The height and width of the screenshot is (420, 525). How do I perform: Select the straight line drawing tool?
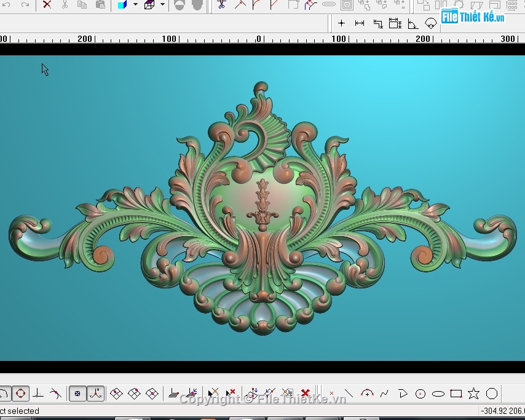(349, 393)
